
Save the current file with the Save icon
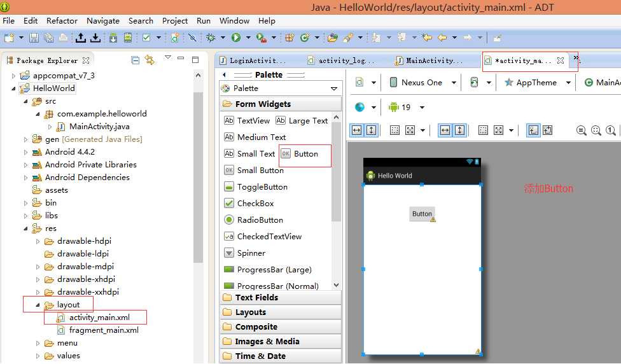(34, 38)
